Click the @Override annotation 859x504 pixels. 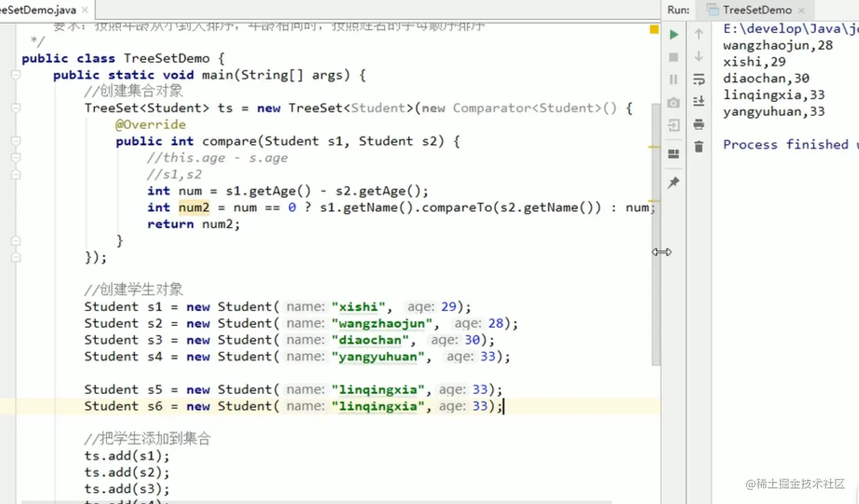pos(151,125)
